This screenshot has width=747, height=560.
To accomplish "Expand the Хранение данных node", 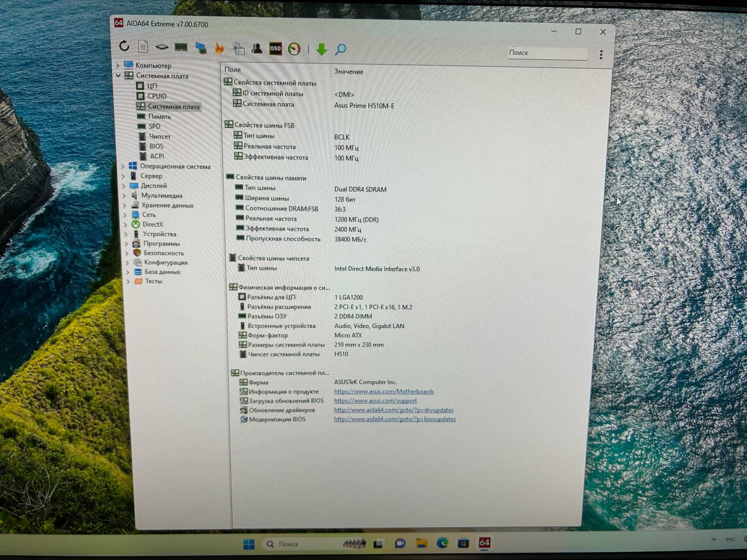I will (x=125, y=205).
